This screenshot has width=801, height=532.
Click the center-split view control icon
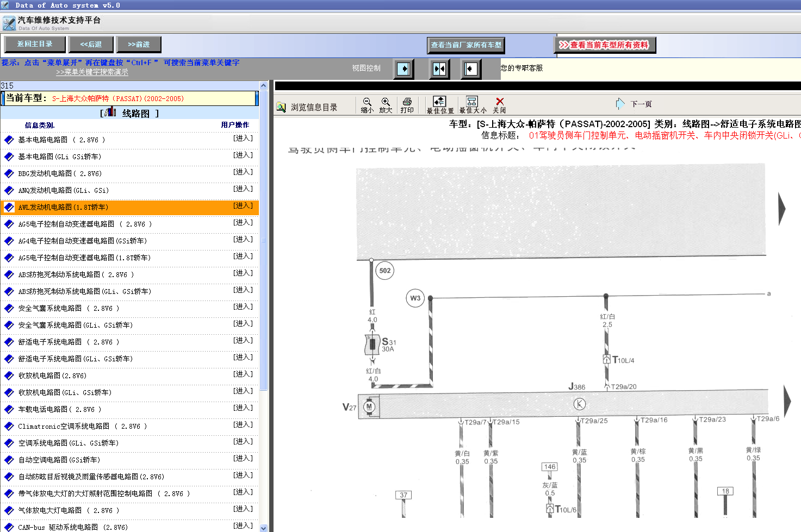pos(439,69)
